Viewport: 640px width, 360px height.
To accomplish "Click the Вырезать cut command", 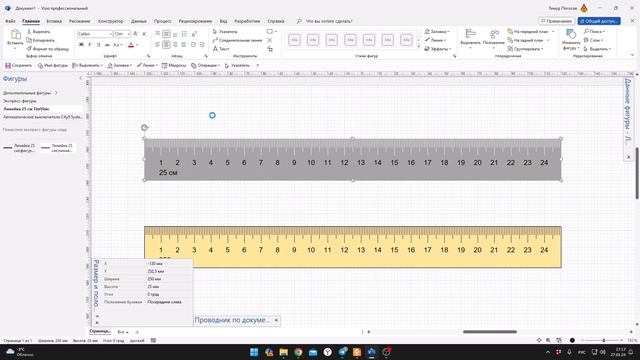I will pyautogui.click(x=38, y=31).
